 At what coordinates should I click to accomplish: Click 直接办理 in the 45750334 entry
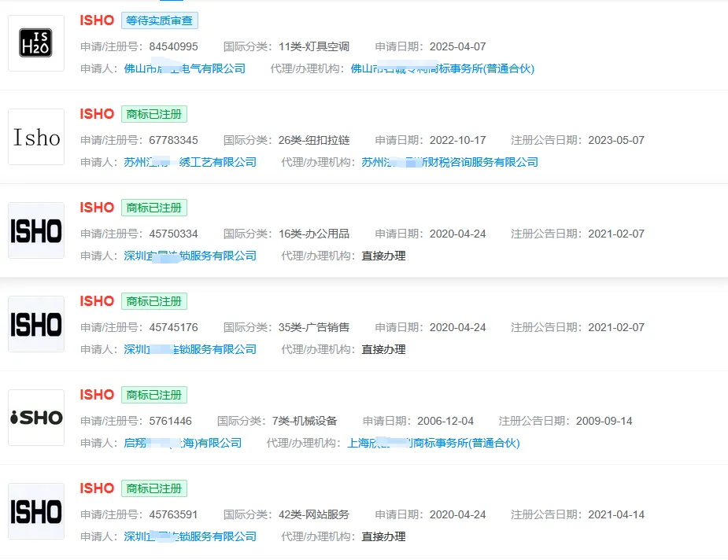click(x=384, y=256)
